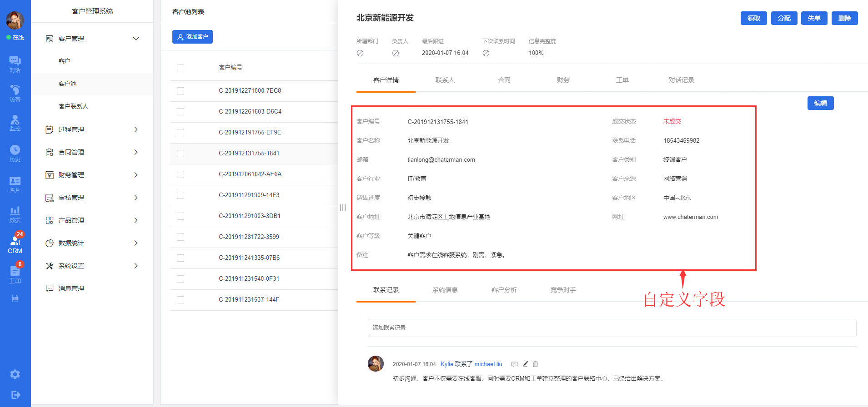This screenshot has width=868, height=407.
Task: Click the 分配 button
Action: 784,18
